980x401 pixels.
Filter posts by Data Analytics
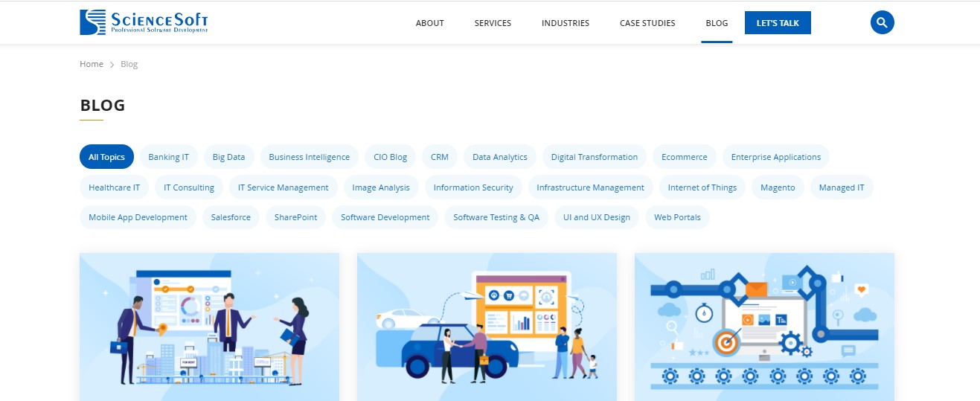(500, 157)
